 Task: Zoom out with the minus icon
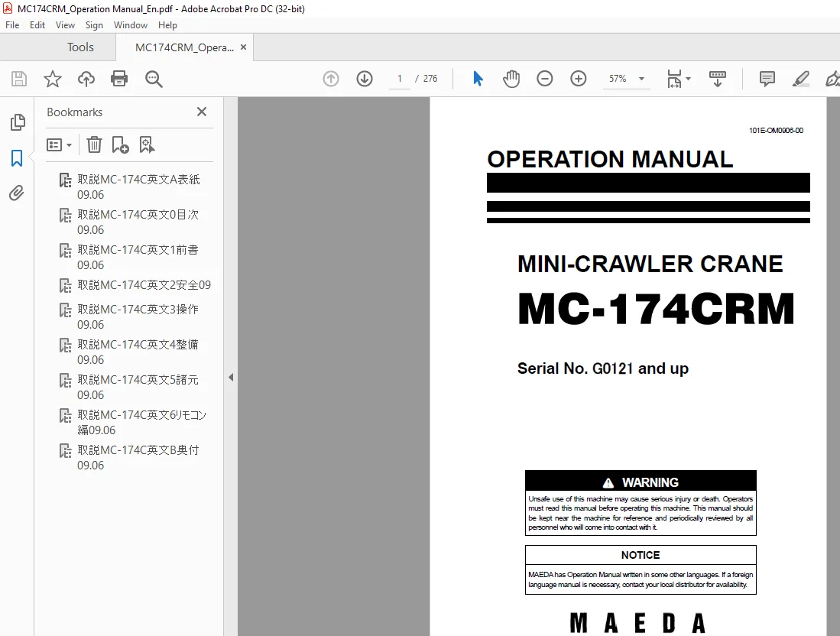(x=544, y=79)
